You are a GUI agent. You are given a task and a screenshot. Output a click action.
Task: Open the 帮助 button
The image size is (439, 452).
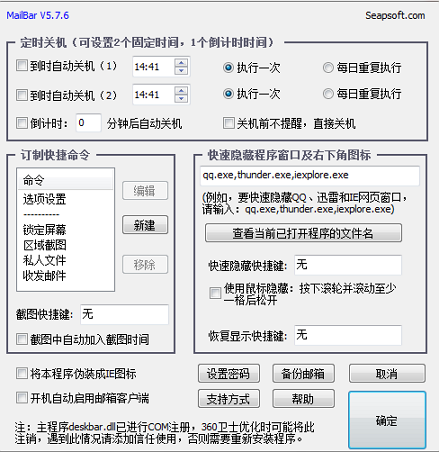(x=303, y=399)
